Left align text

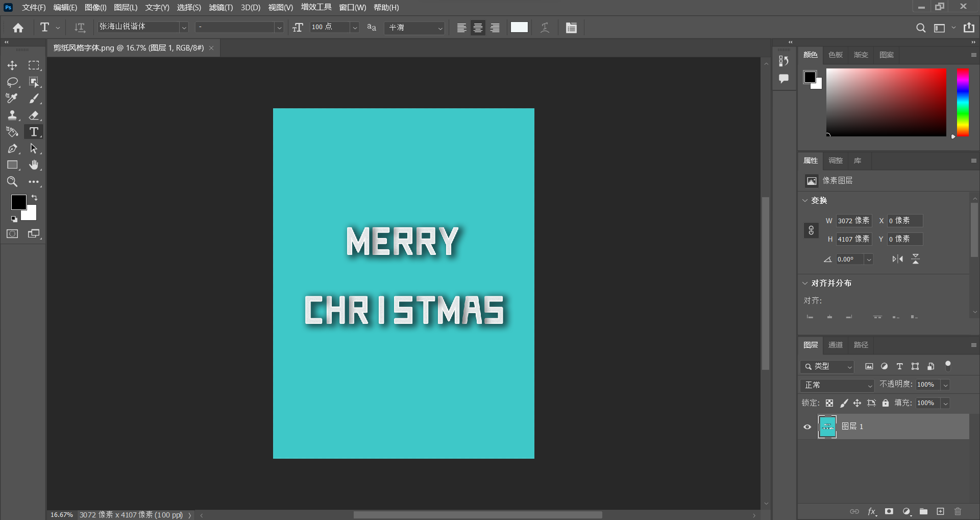(461, 28)
